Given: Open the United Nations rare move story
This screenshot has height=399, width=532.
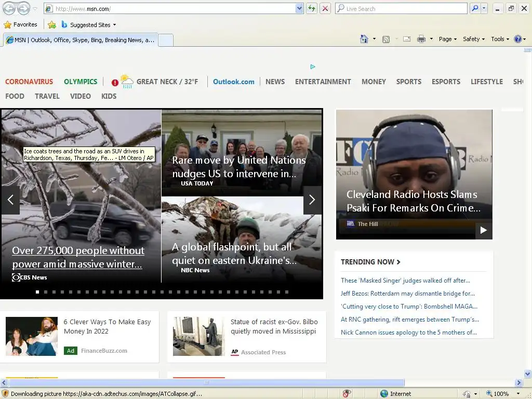Looking at the screenshot, I should 239,167.
